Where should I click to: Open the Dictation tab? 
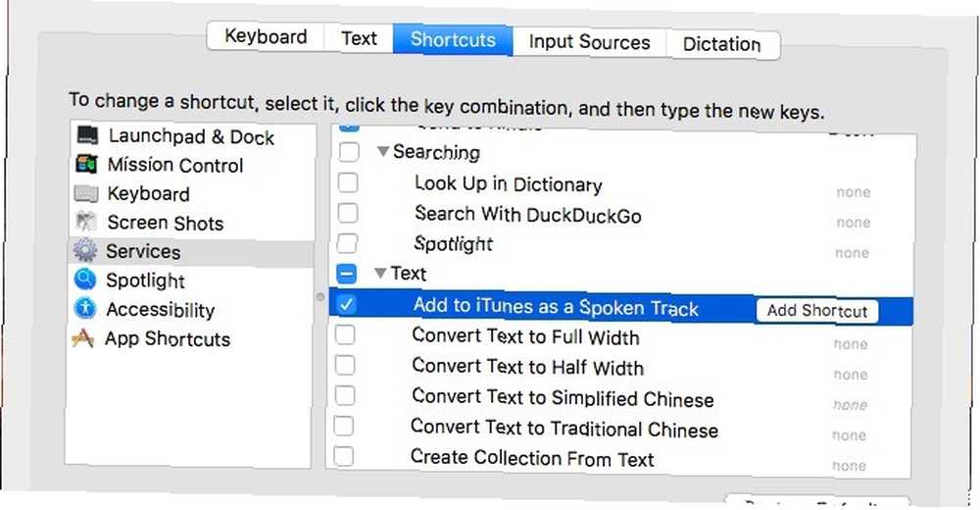tap(722, 44)
